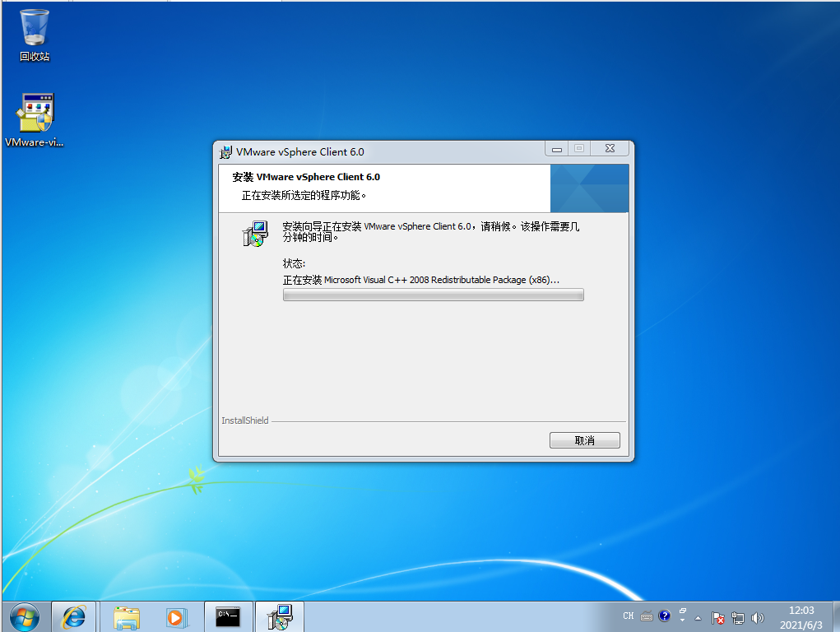Click the setup disc icon beside install message
Image resolution: width=840 pixels, height=632 pixels.
[x=255, y=234]
